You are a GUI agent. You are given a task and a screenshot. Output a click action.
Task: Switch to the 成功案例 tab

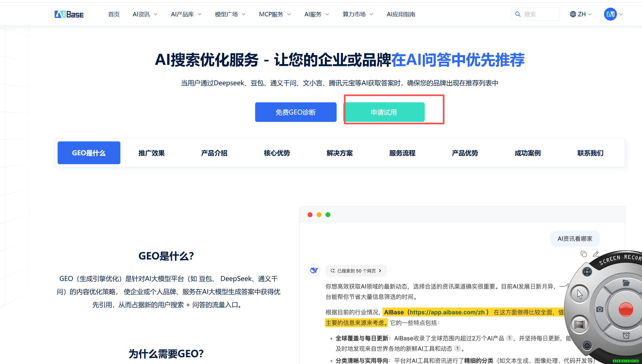(528, 153)
